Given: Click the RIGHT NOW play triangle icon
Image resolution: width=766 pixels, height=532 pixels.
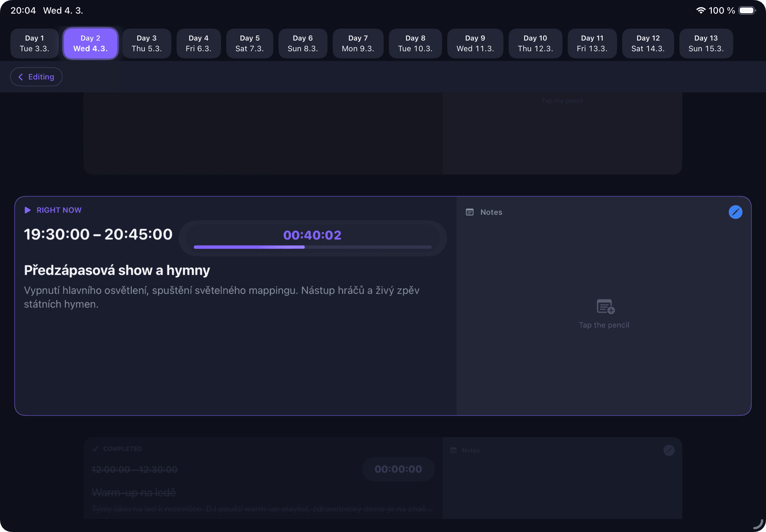Looking at the screenshot, I should [28, 210].
